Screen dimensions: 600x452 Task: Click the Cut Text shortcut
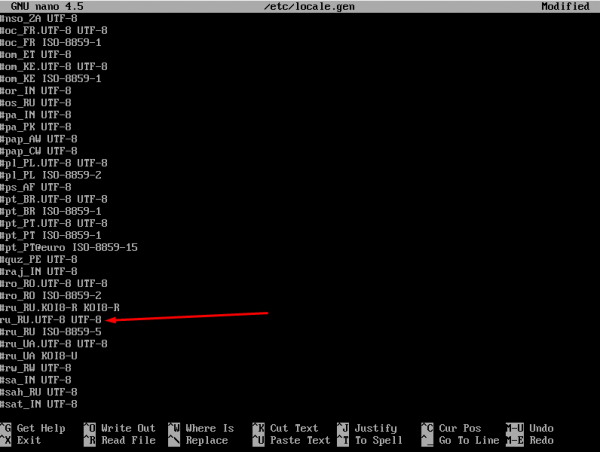tap(285, 428)
